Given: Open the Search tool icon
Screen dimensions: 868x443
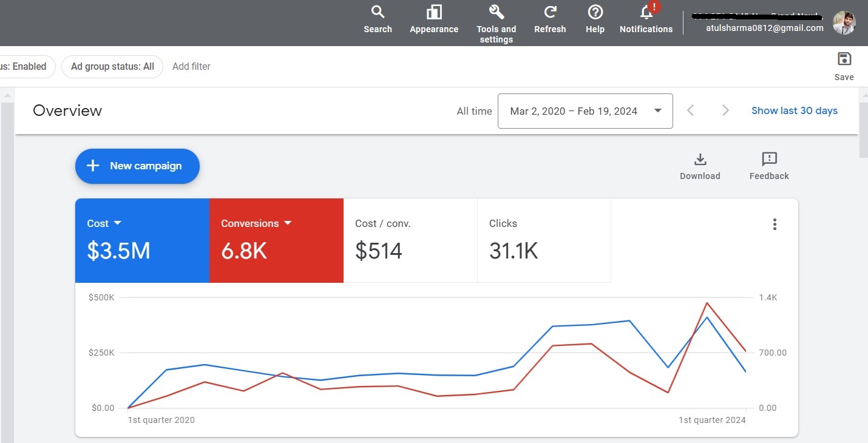Looking at the screenshot, I should pyautogui.click(x=378, y=13).
